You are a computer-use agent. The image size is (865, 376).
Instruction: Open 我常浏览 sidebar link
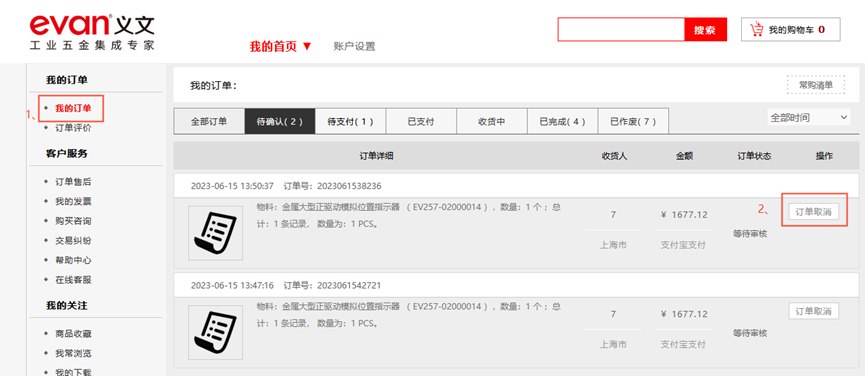click(73, 353)
